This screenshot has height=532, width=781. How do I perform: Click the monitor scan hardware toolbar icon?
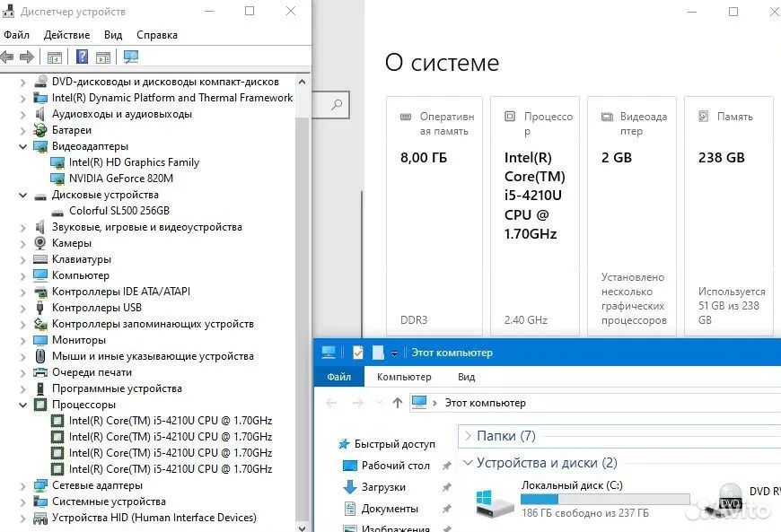point(131,57)
